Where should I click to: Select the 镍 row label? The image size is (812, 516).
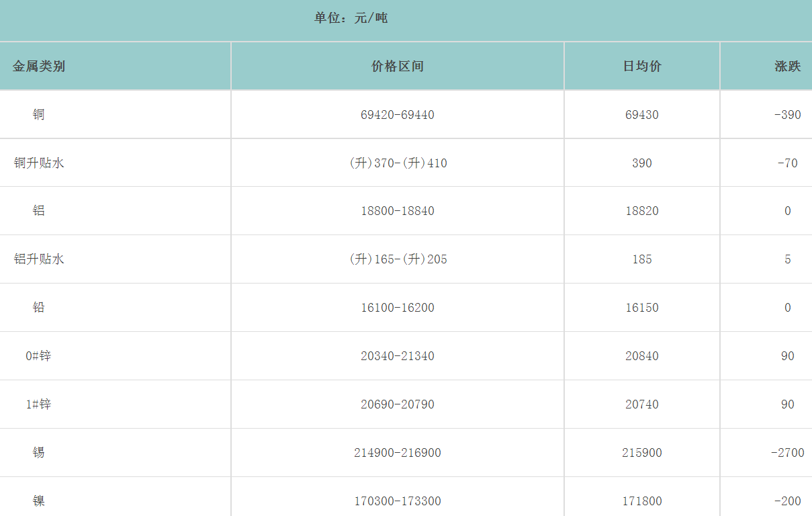[x=39, y=501]
